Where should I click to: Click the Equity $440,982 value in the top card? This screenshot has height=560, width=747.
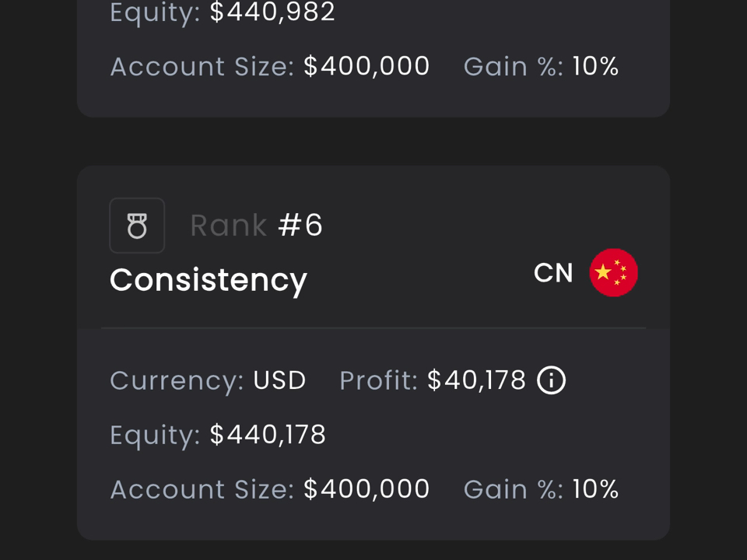click(272, 12)
